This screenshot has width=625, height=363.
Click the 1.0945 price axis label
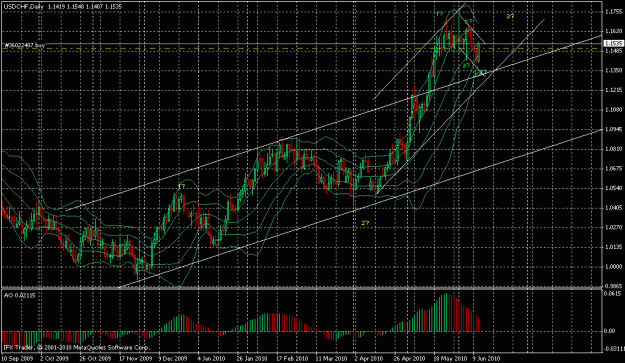click(613, 130)
